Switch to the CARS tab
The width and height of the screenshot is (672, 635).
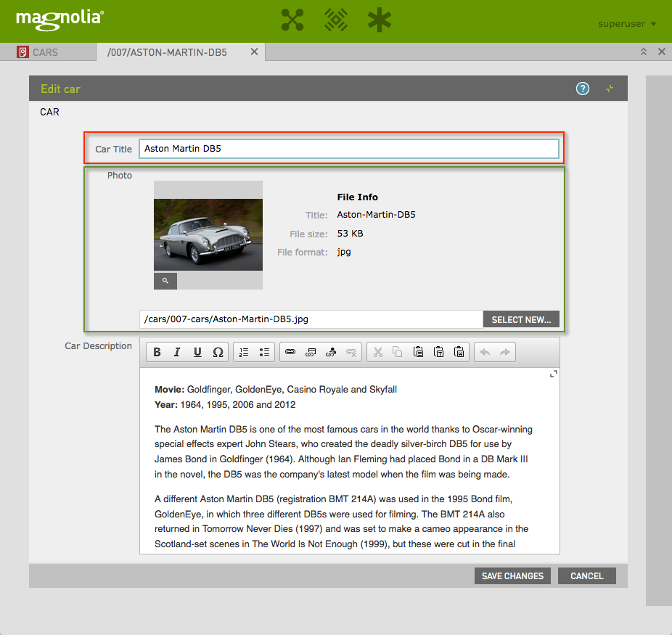tap(45, 52)
